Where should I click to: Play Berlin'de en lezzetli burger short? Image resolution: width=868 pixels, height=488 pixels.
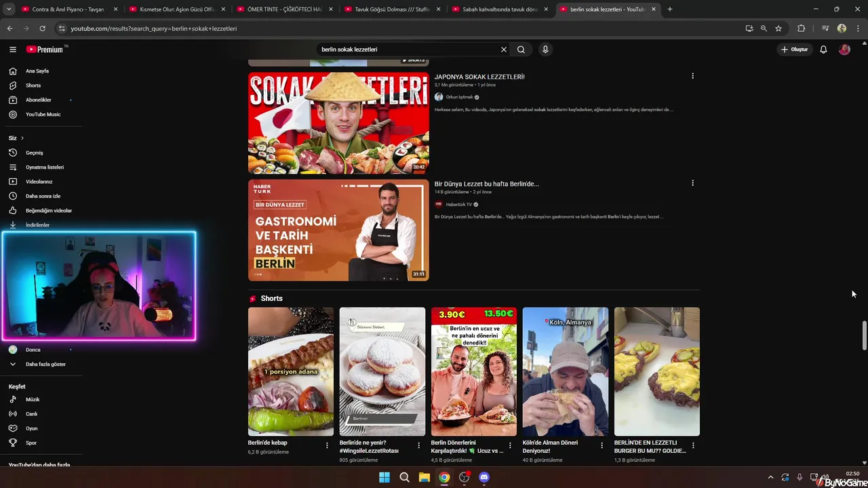click(657, 371)
